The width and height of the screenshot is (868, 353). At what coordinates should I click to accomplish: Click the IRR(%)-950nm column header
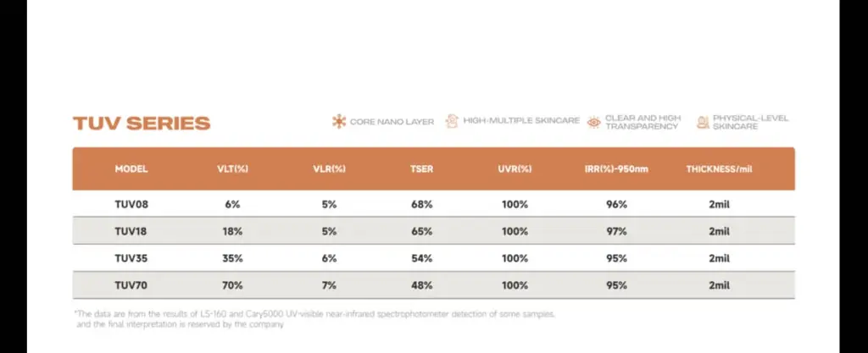click(x=616, y=169)
